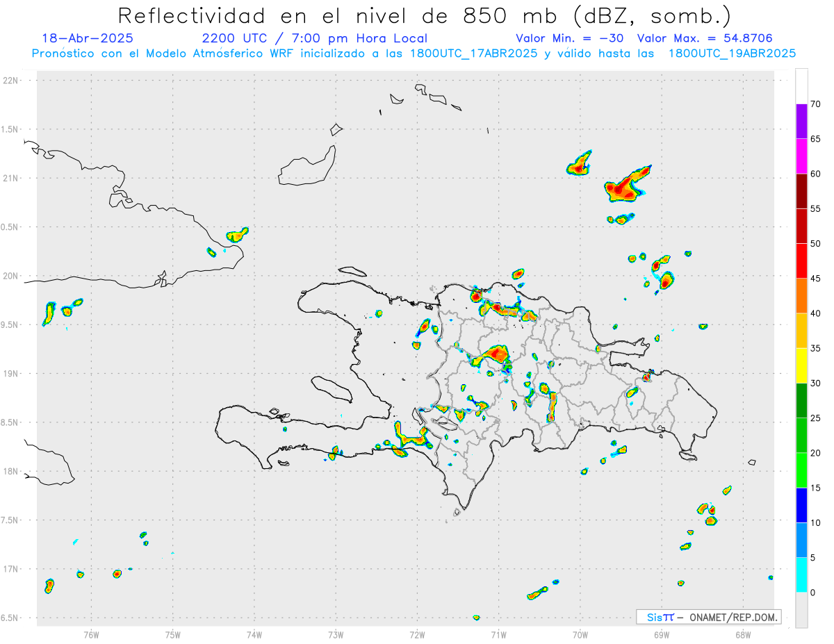The width and height of the screenshot is (834, 644).
Task: Click the '65' value on the color scale
Action: point(815,139)
